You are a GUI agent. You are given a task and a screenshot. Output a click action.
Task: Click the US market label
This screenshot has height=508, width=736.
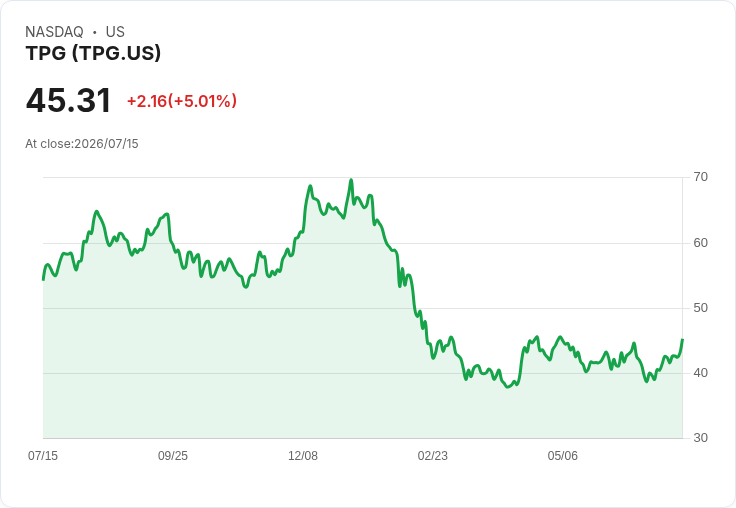point(115,32)
